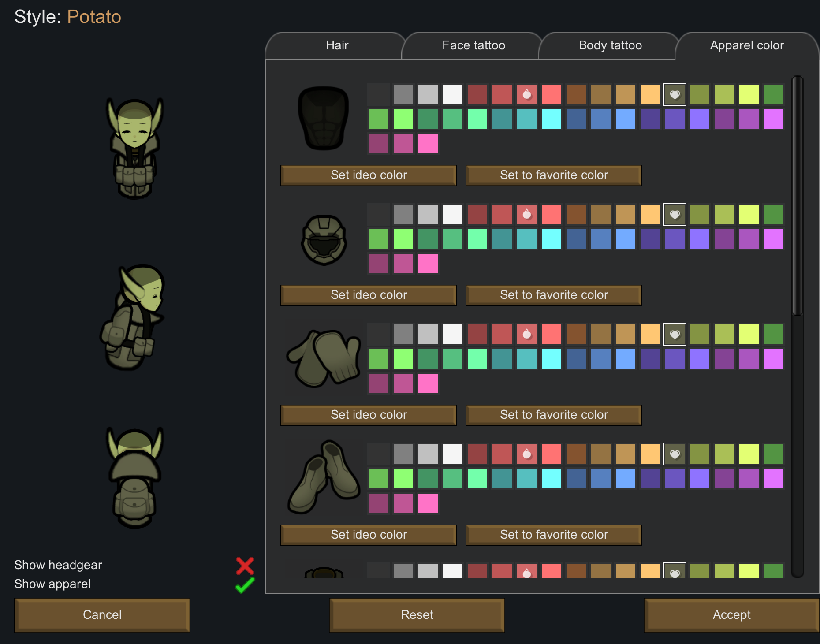The height and width of the screenshot is (644, 820).
Task: Click Set ideo color for helmet
Action: click(x=369, y=295)
